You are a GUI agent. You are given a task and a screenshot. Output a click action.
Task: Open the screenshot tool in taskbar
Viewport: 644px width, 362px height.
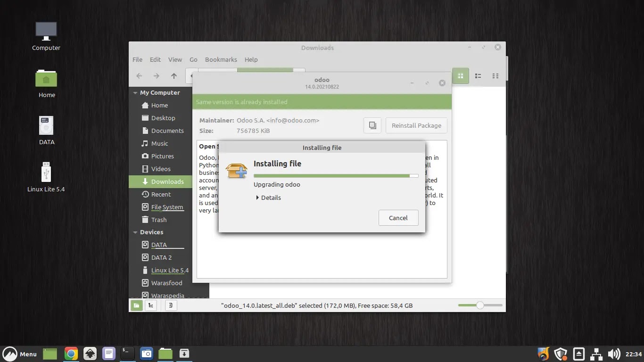point(147,354)
